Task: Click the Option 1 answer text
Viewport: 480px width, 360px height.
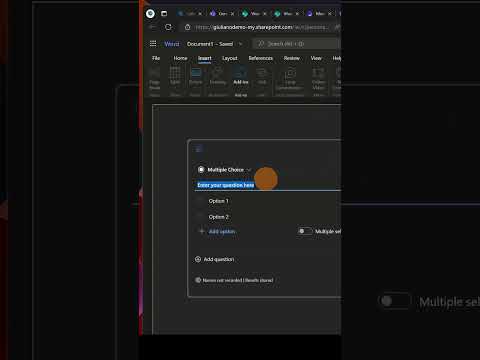Action: click(x=218, y=201)
